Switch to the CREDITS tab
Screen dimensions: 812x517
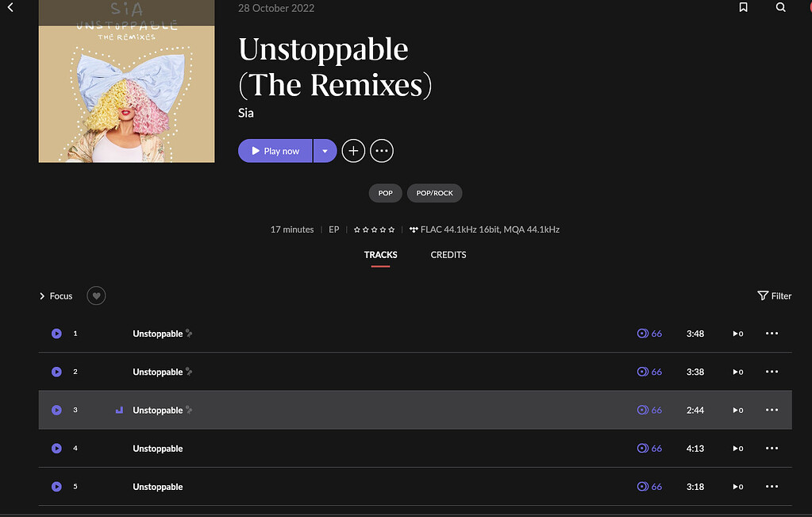pyautogui.click(x=448, y=255)
